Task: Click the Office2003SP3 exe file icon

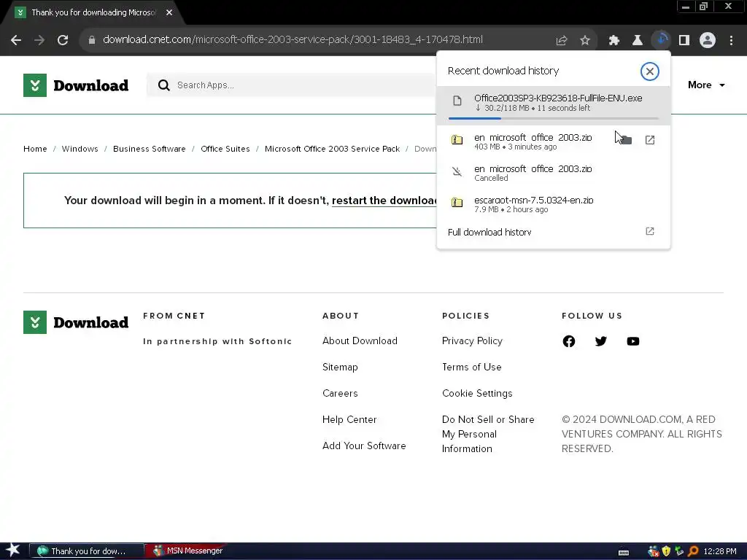Action: pyautogui.click(x=457, y=101)
